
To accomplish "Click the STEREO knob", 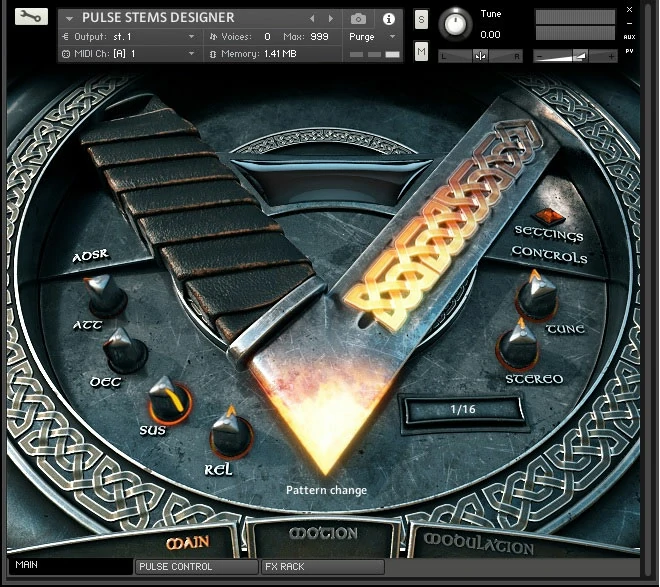I will [518, 344].
